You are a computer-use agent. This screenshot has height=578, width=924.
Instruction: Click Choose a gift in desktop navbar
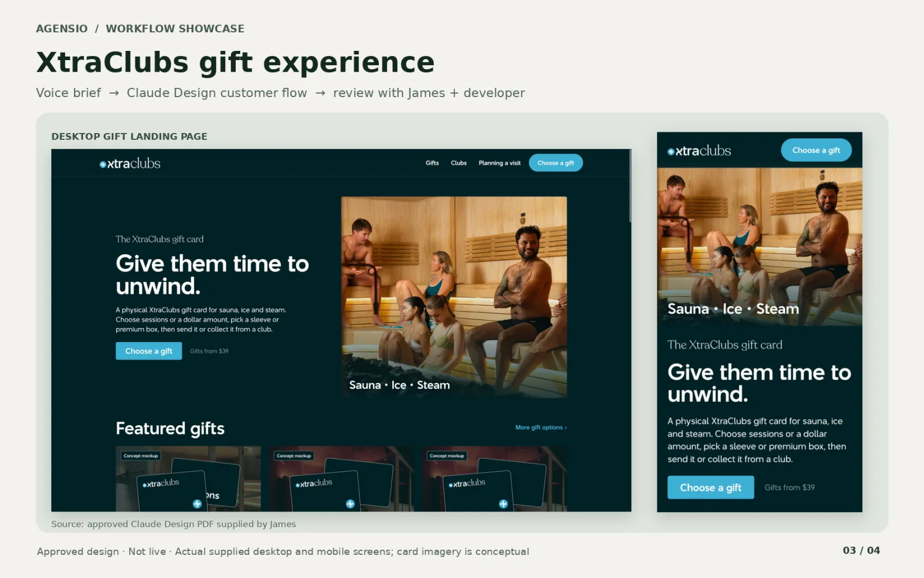click(x=556, y=163)
